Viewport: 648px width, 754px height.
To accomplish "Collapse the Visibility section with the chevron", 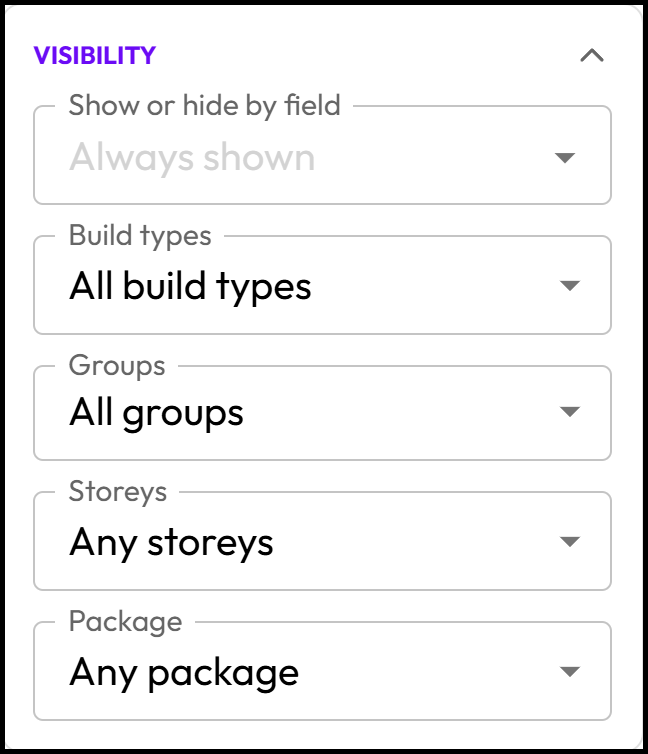I will 592,56.
